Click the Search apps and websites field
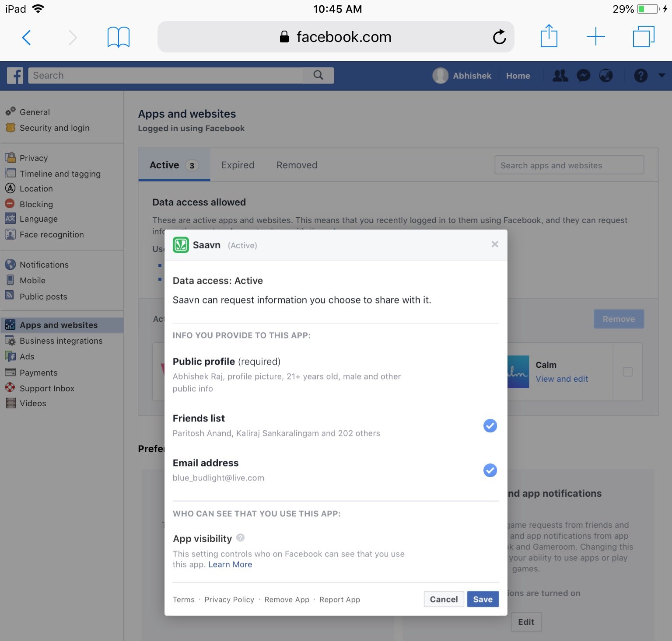The width and height of the screenshot is (672, 641). pyautogui.click(x=569, y=165)
